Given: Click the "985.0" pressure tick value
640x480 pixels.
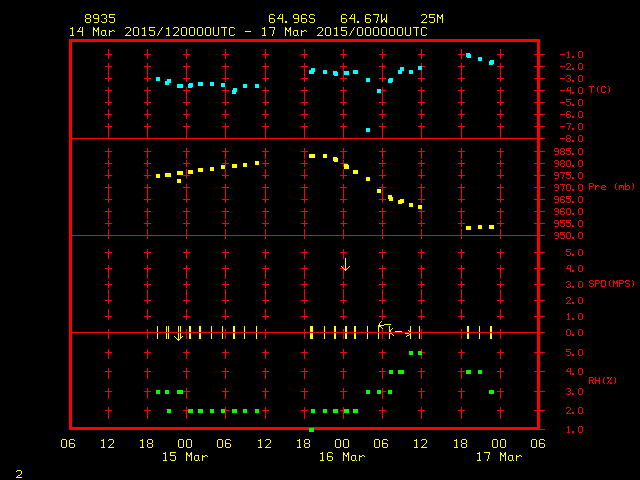Looking at the screenshot, I should click(569, 152).
